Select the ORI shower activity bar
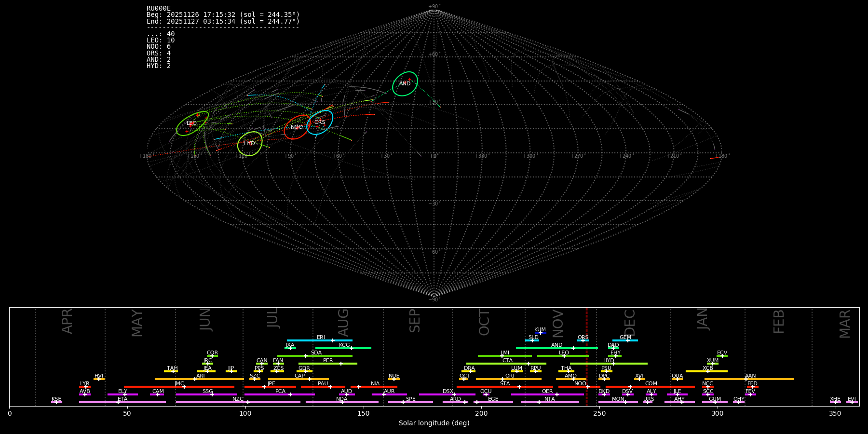 pyautogui.click(x=509, y=379)
